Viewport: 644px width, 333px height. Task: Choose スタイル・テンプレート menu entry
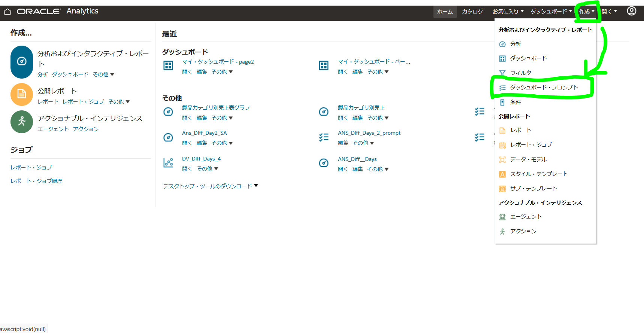(x=539, y=174)
